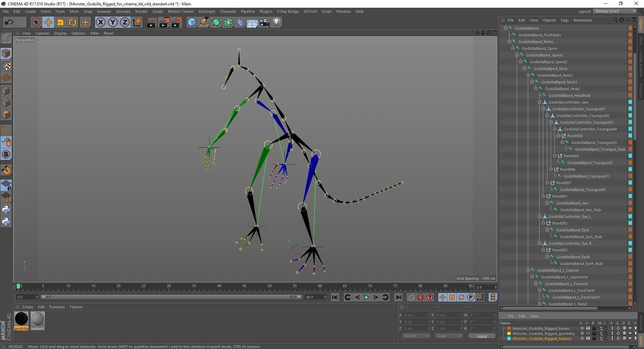Click the light bulb Light icon
This screenshot has width=644, height=349.
(277, 23)
